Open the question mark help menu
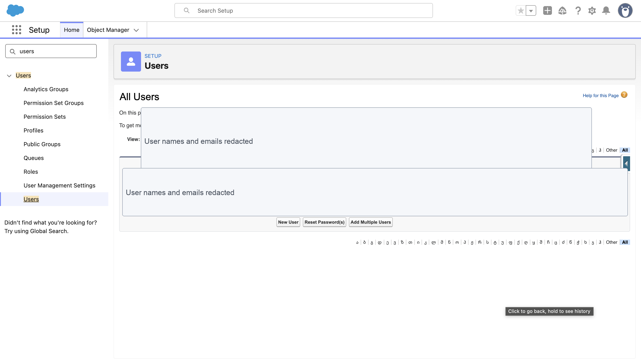This screenshot has width=641, height=364. pos(578,10)
